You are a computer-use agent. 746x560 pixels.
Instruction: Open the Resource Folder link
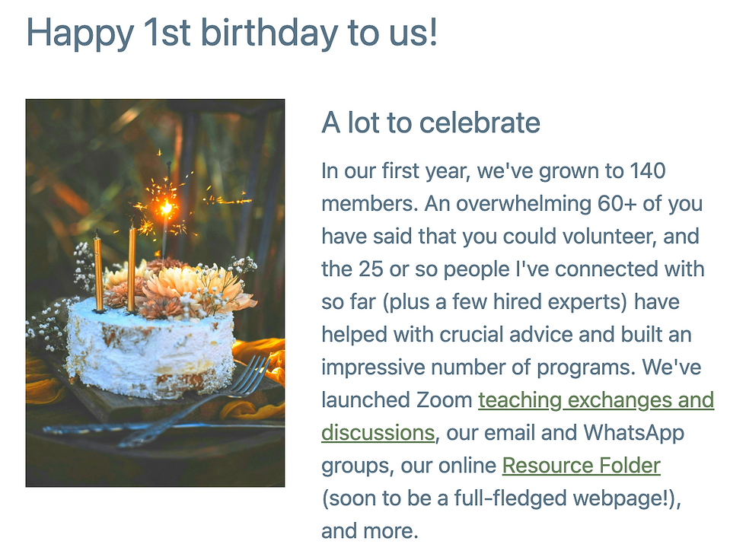pos(581,466)
